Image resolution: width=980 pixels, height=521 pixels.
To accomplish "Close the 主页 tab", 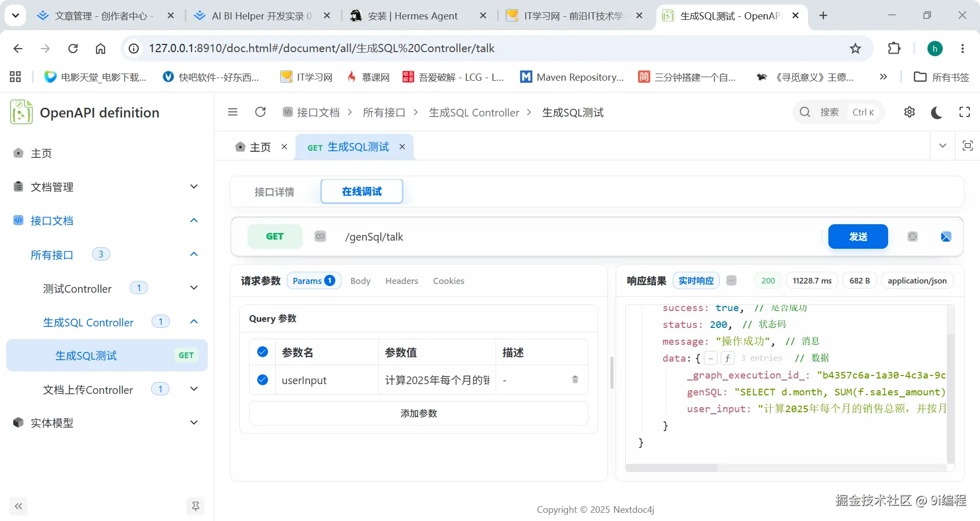I will 284,147.
